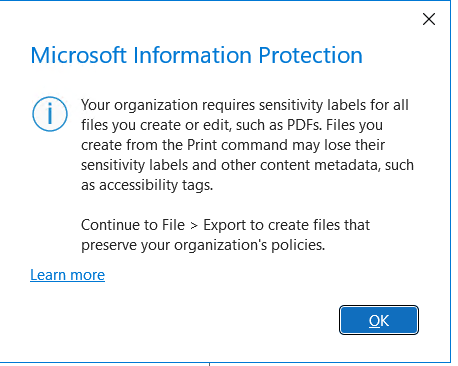Click the word Microsoft in the heading
Image resolution: width=458 pixels, height=366 pixels.
(79, 55)
